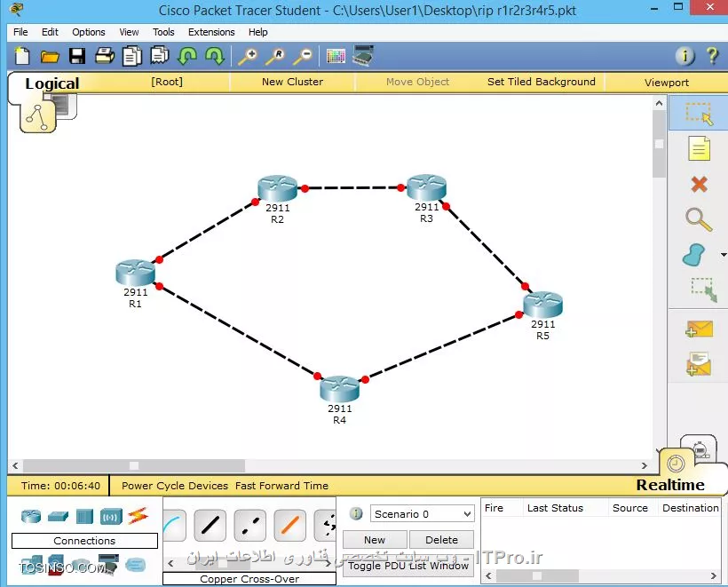Add a Simple PDU envelope
The image size is (728, 587).
pos(699,329)
